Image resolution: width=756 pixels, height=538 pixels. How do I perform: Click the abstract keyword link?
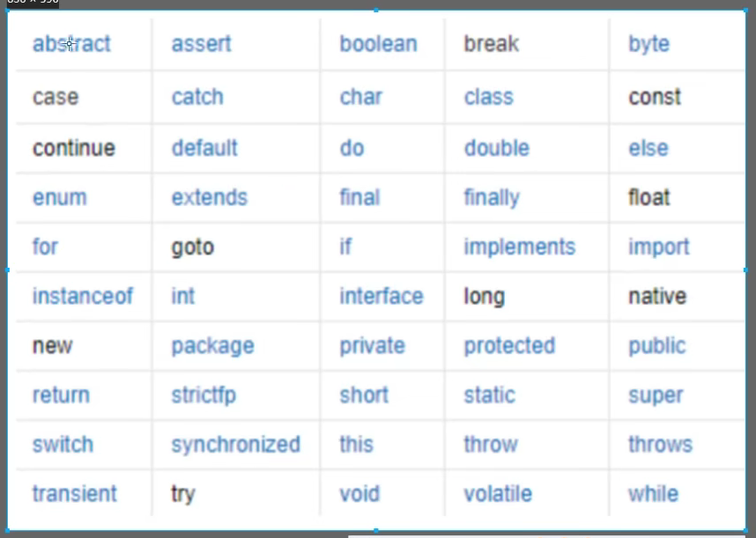tap(71, 44)
